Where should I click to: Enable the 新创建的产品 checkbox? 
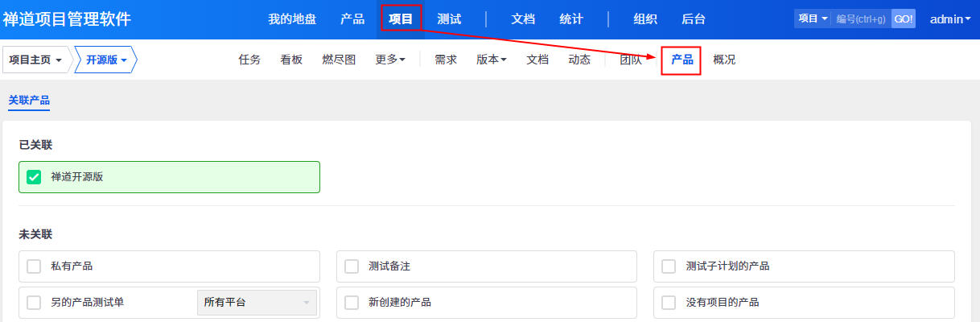pos(352,303)
